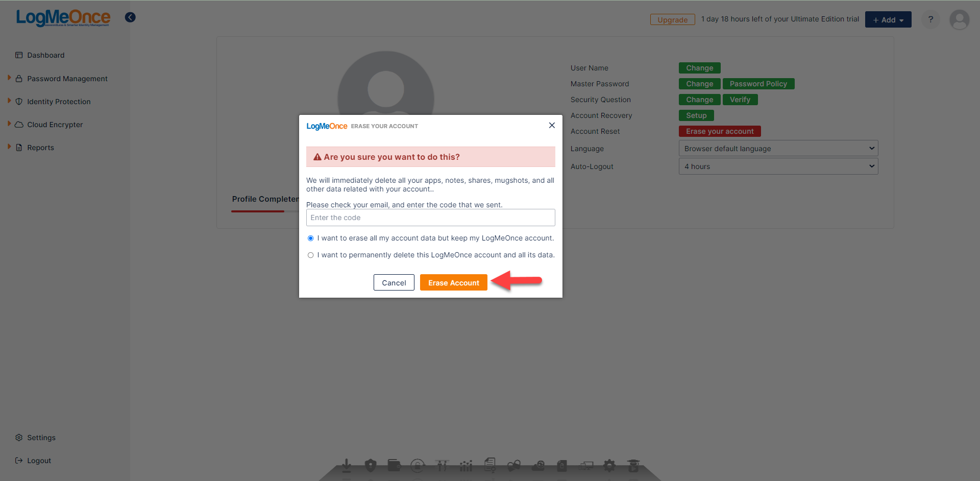Screen dimensions: 980x481
Task: Click the Enter the code input field
Action: tap(430, 218)
